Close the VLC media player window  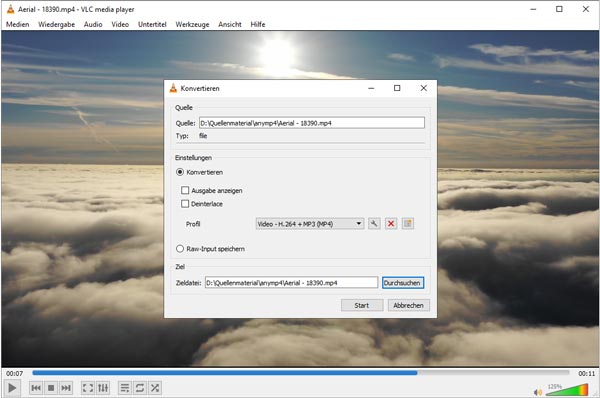(x=586, y=9)
